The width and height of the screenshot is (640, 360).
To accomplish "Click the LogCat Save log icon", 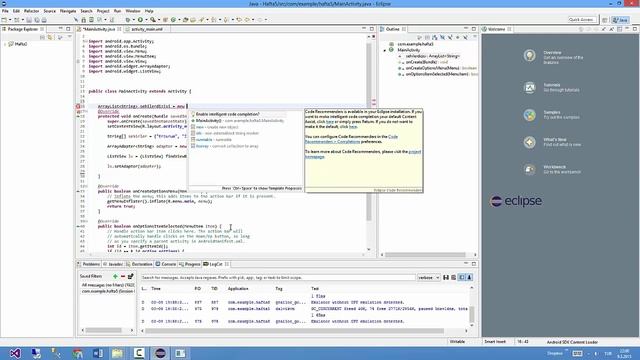I will coord(446,278).
